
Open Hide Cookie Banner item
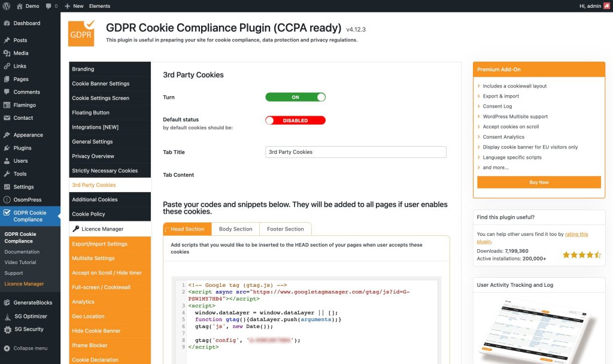coord(110,330)
